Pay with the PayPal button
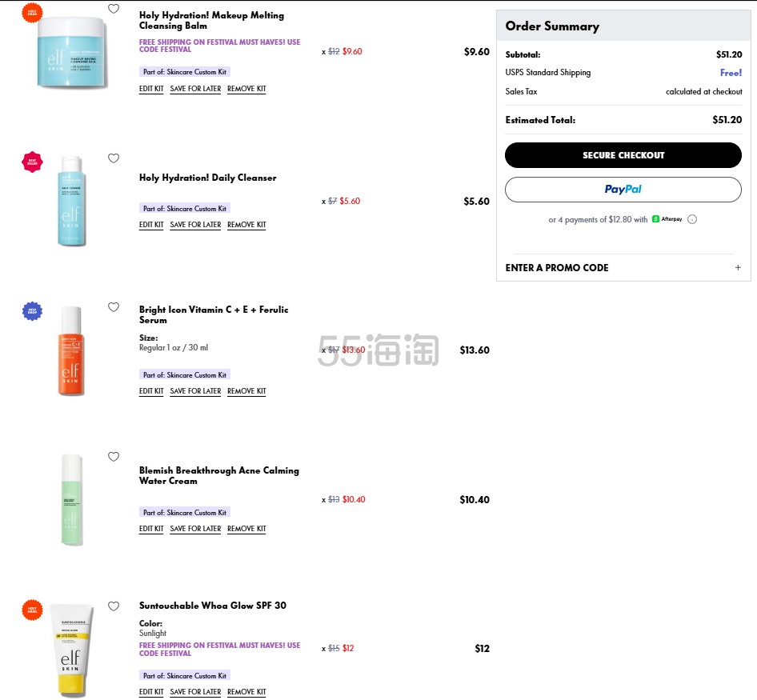 623,190
